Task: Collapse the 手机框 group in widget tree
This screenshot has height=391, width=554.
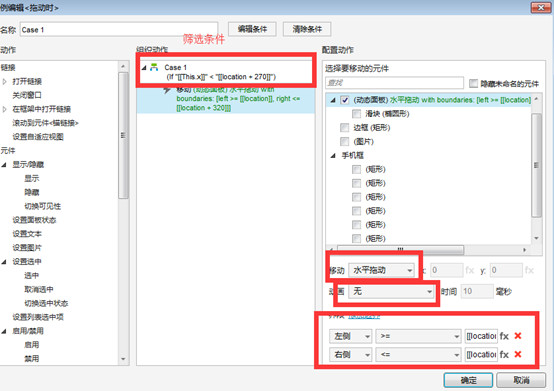Action: coord(333,155)
